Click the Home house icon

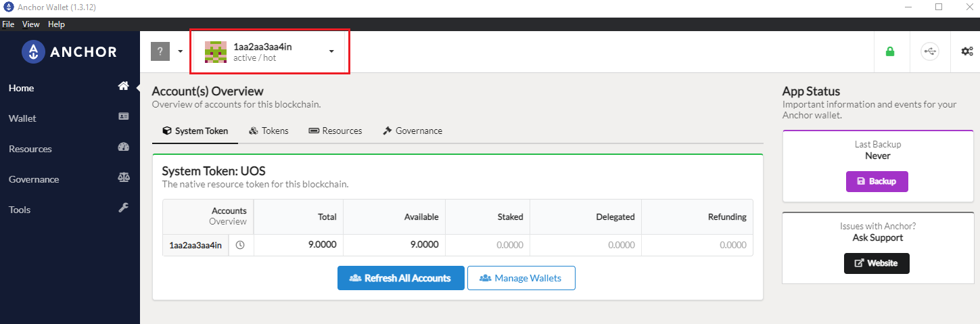click(x=123, y=87)
